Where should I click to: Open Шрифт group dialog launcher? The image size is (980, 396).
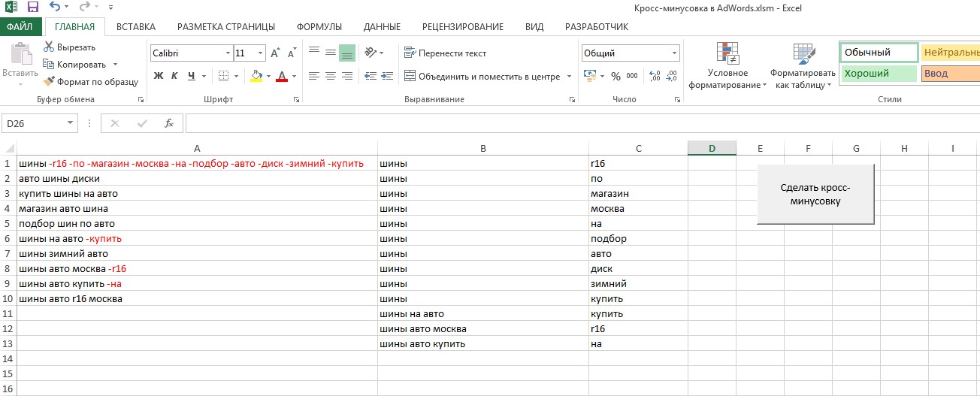pyautogui.click(x=296, y=99)
